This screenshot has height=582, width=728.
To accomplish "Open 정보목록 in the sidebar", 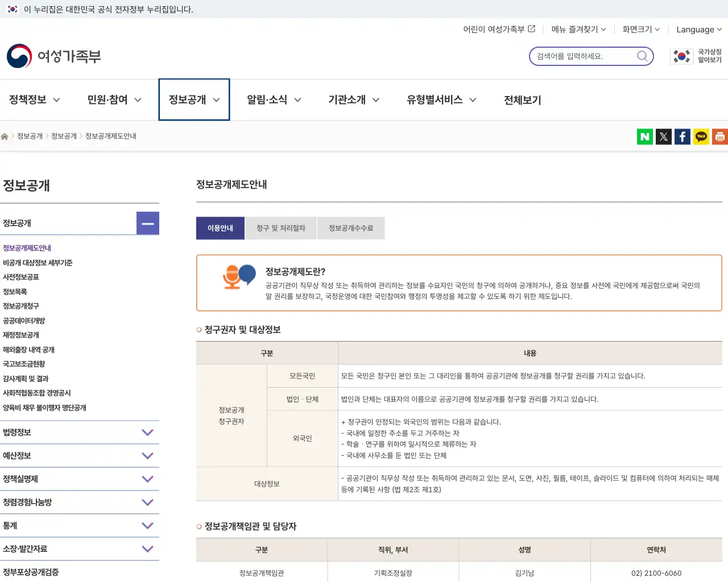I will click(15, 292).
